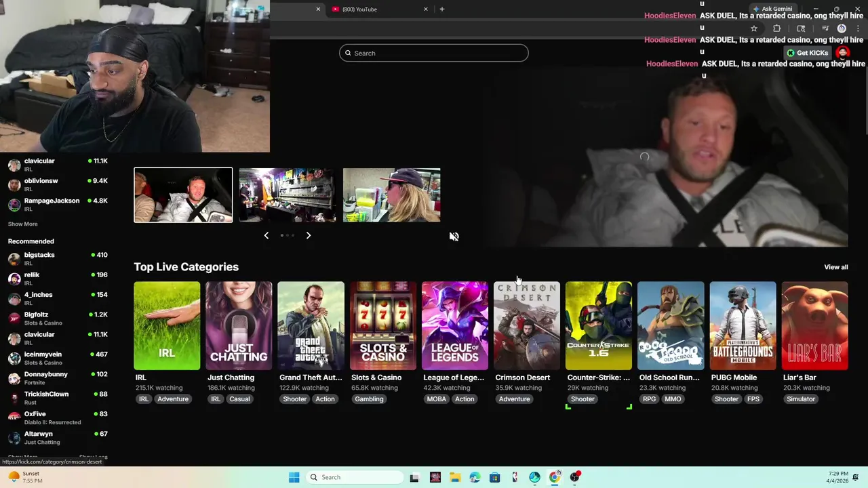The height and width of the screenshot is (488, 868).
Task: Close the YouTube browser tab
Action: pos(426,9)
